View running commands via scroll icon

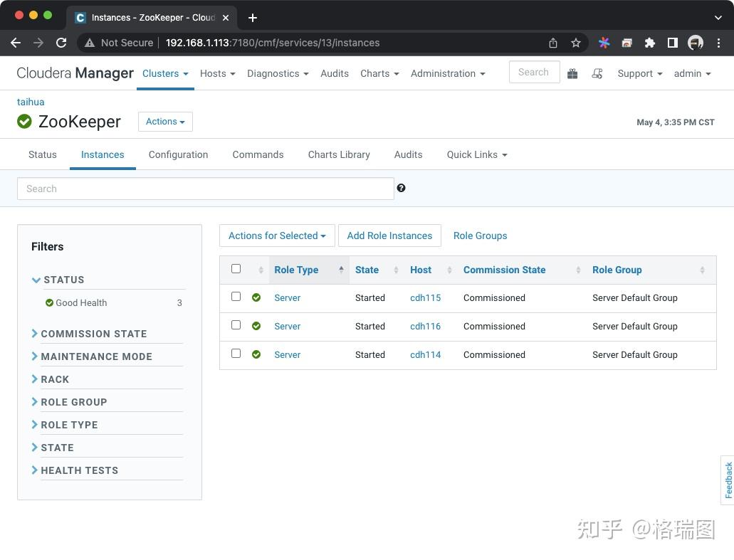597,73
